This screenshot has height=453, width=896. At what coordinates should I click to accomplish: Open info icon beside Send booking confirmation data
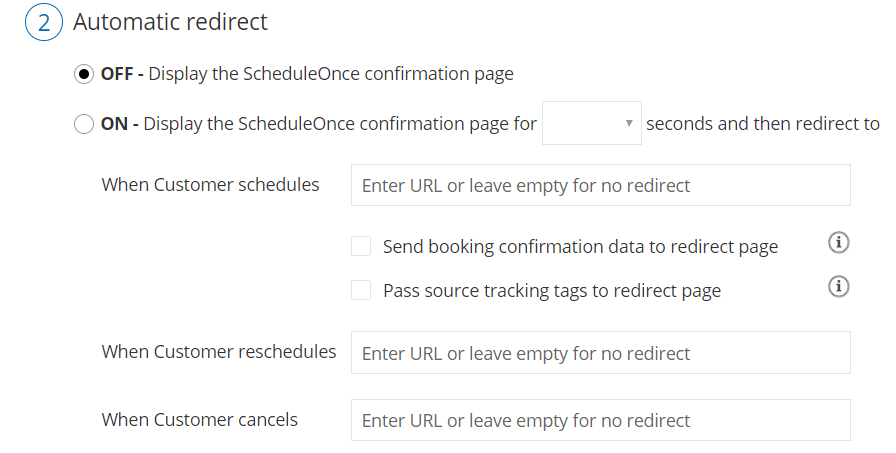pos(838,243)
